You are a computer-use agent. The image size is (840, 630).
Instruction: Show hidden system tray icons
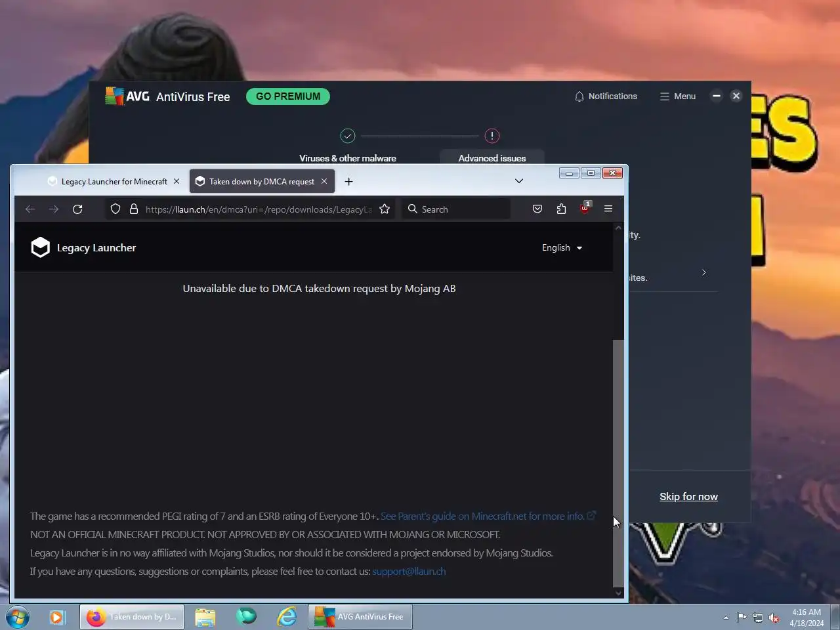[x=726, y=618]
